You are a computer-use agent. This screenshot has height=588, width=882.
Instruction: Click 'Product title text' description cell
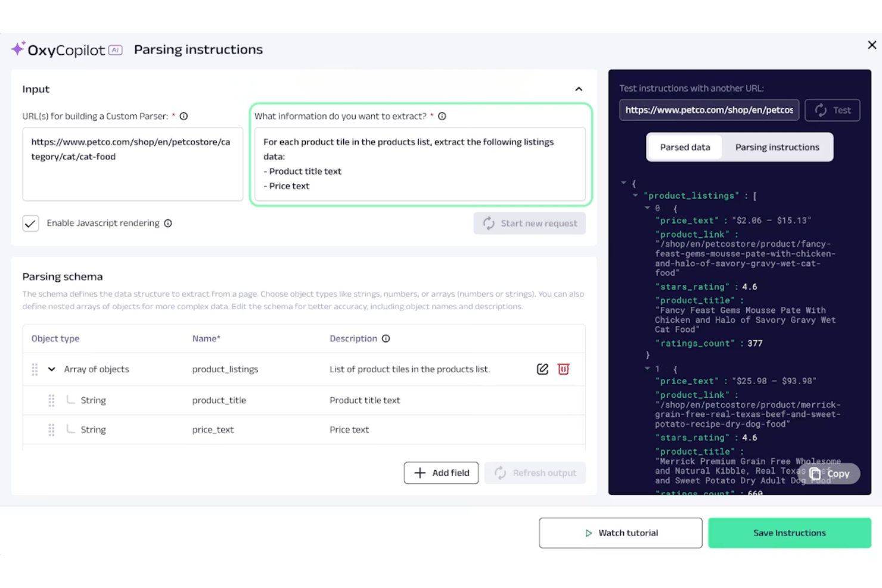tap(365, 400)
